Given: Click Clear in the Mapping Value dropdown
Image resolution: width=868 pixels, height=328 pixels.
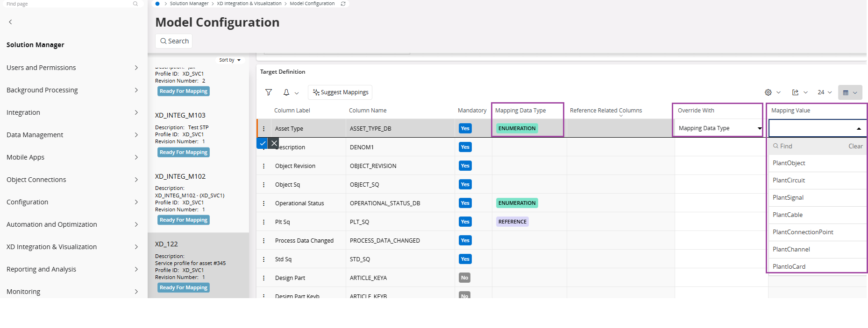Looking at the screenshot, I should point(855,147).
